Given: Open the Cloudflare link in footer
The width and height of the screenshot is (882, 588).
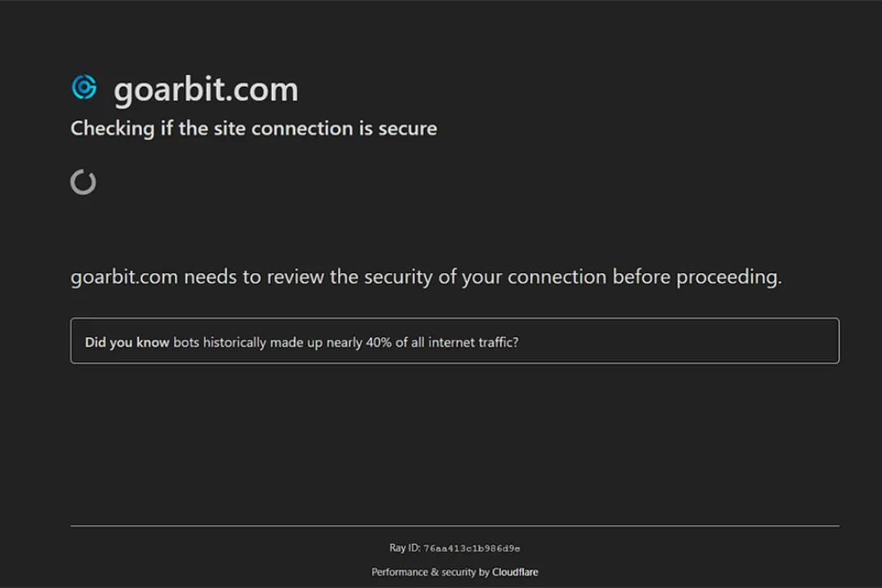Looking at the screenshot, I should (x=515, y=572).
